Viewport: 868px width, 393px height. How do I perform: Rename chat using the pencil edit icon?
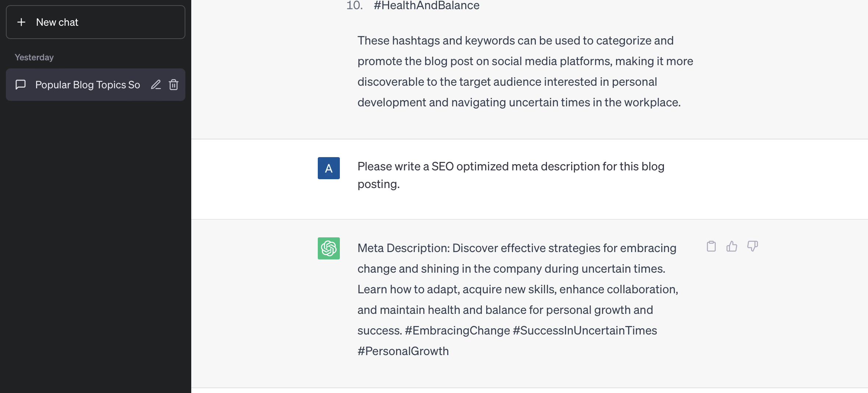(x=156, y=85)
